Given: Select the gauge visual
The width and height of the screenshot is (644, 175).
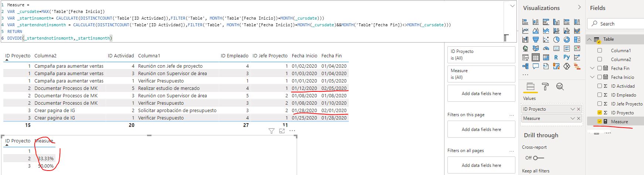Looking at the screenshot, I should coord(546,48).
